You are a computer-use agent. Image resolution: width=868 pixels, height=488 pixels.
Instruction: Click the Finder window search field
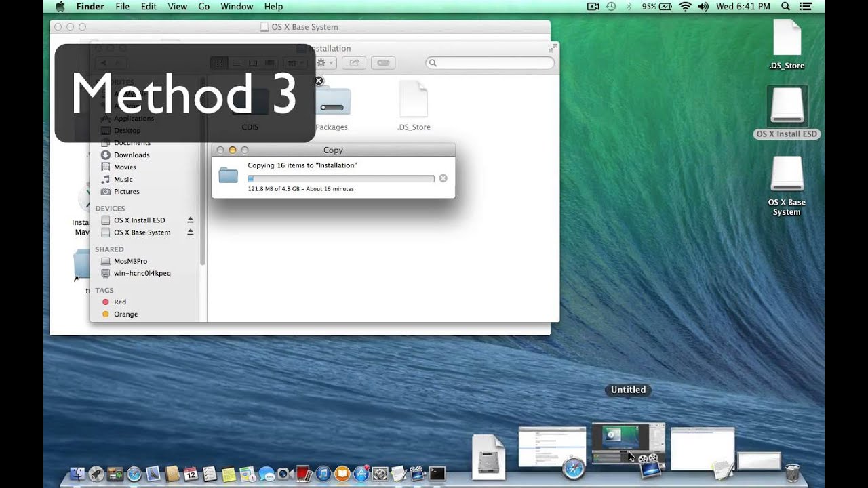[x=490, y=62]
